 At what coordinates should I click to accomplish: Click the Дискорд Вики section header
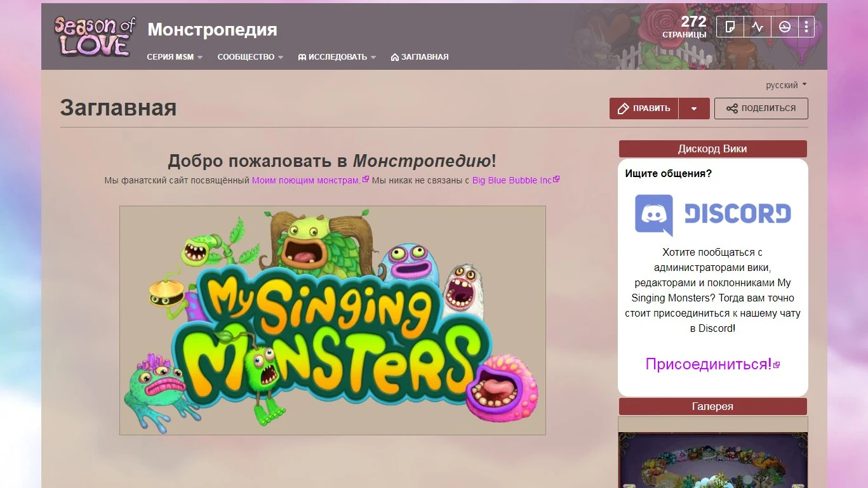click(712, 149)
